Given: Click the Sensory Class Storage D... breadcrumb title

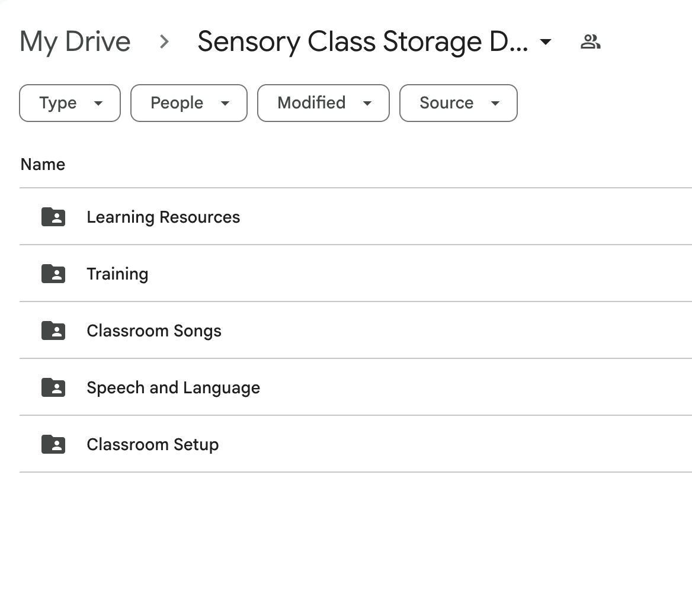Looking at the screenshot, I should tap(363, 42).
